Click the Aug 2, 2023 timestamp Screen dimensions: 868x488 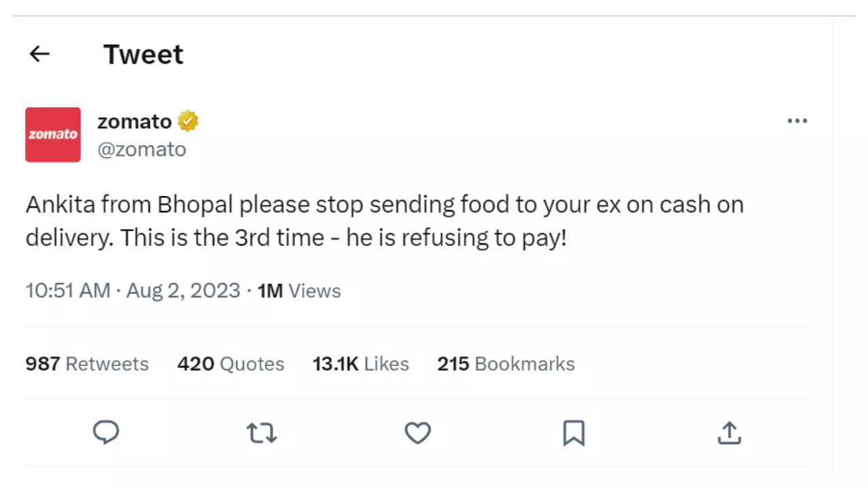[x=182, y=291]
